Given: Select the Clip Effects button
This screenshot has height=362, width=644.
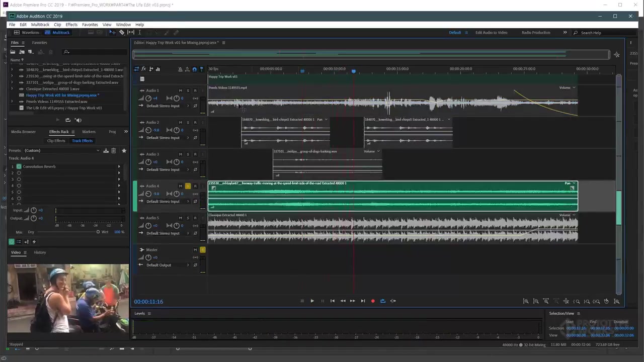Looking at the screenshot, I should click(56, 141).
